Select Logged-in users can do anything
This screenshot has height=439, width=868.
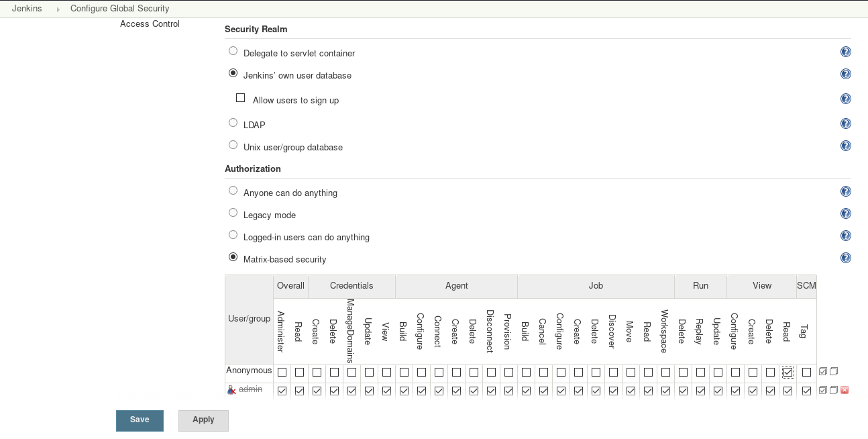(x=233, y=234)
